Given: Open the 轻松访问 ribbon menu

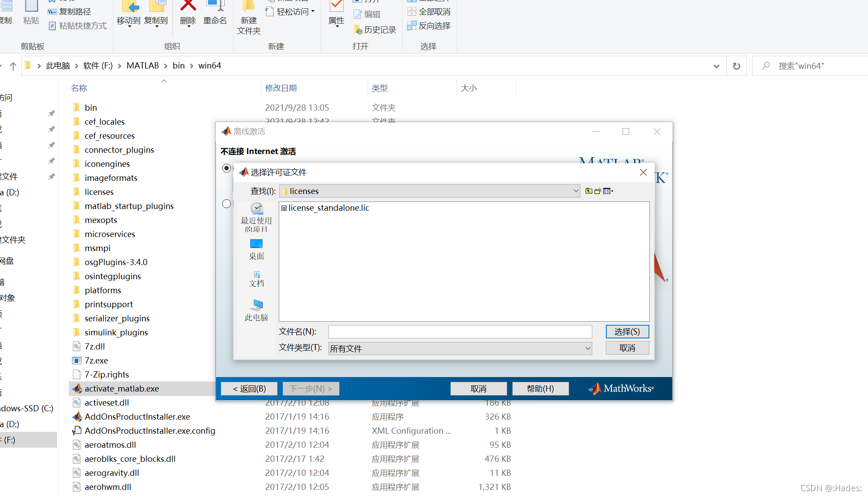Looking at the screenshot, I should coord(290,11).
